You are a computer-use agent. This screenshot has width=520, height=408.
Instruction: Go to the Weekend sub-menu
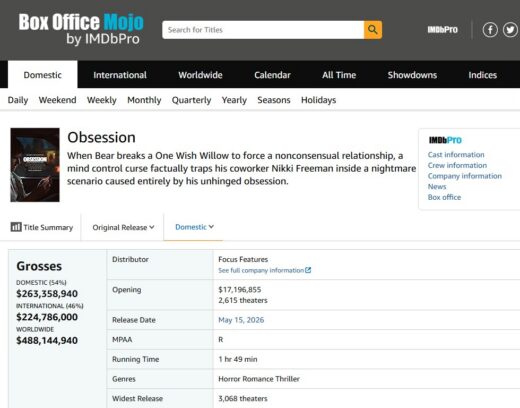tap(57, 100)
